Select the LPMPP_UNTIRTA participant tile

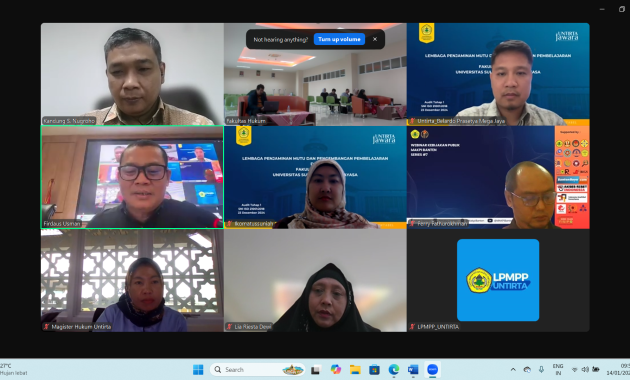coord(498,280)
